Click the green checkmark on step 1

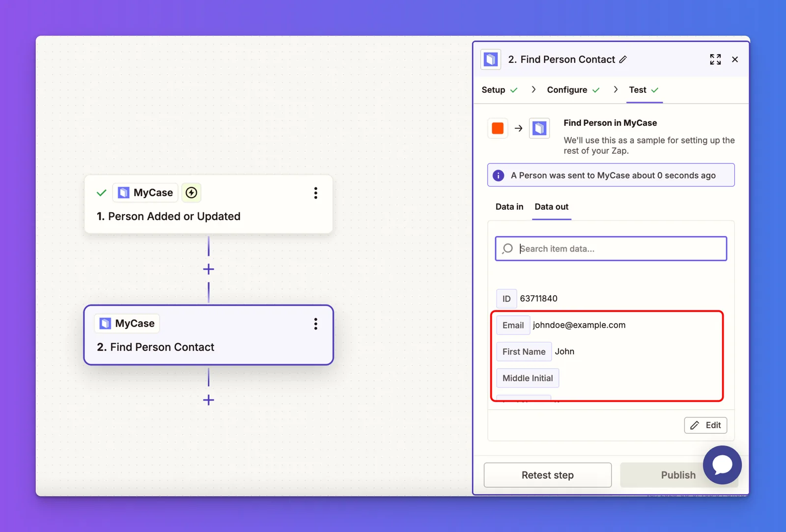[102, 193]
